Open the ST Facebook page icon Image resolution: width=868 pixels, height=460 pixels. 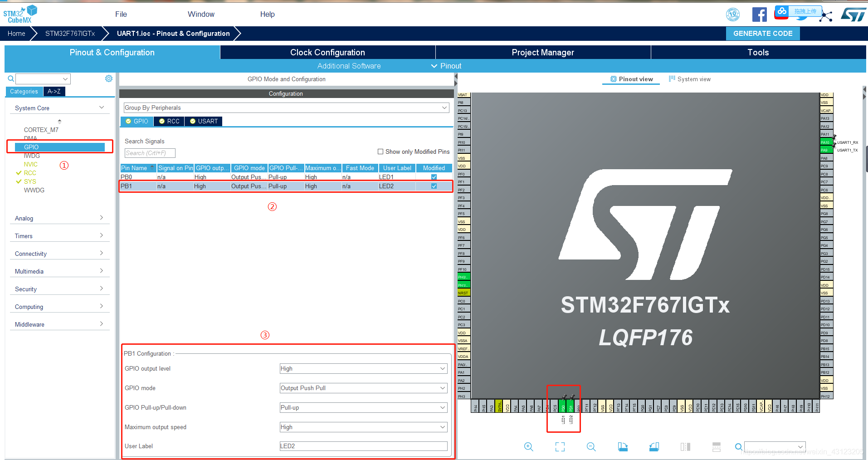760,15
